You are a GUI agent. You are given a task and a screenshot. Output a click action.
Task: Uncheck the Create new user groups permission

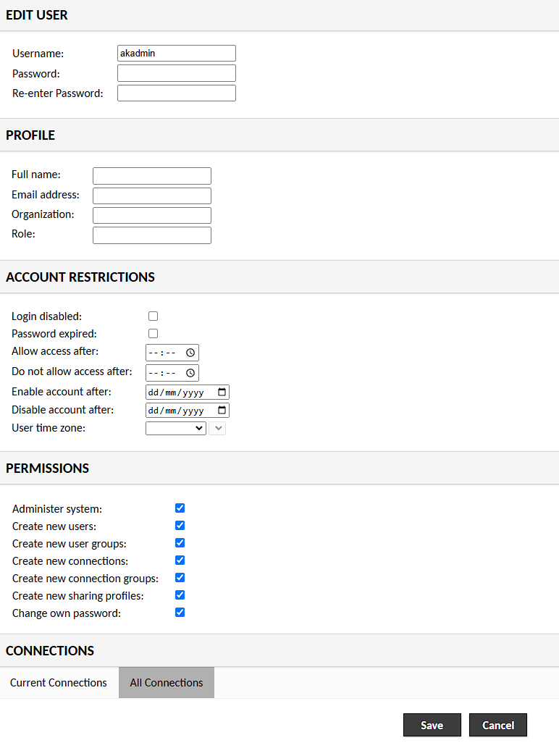(x=180, y=543)
